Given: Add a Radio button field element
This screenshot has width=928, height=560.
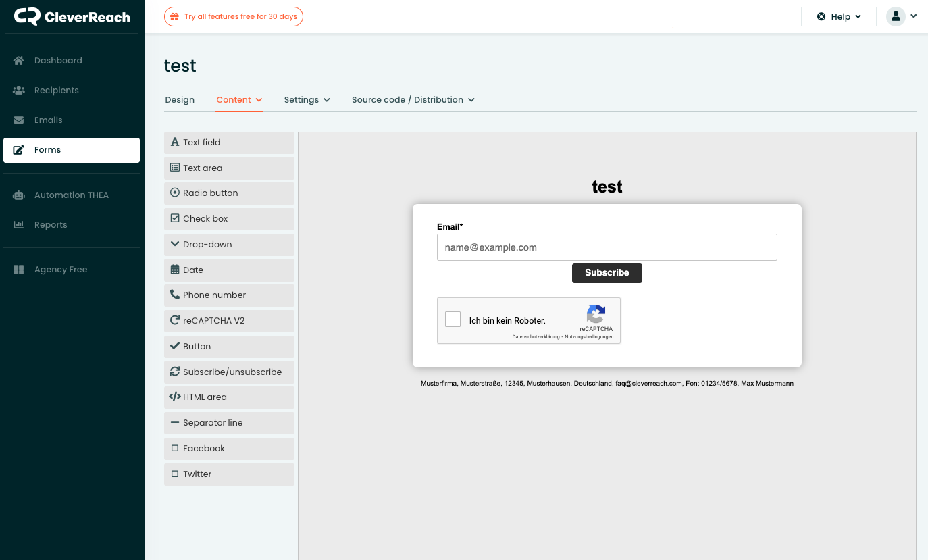Looking at the screenshot, I should (x=229, y=193).
